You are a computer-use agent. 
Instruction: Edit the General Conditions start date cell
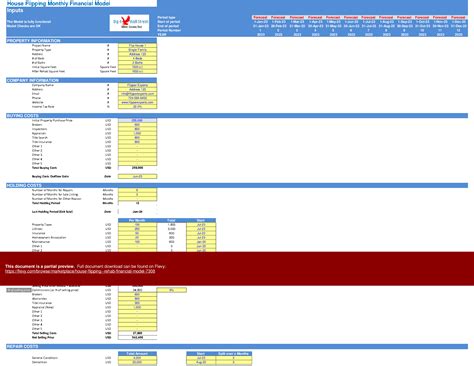201,358
